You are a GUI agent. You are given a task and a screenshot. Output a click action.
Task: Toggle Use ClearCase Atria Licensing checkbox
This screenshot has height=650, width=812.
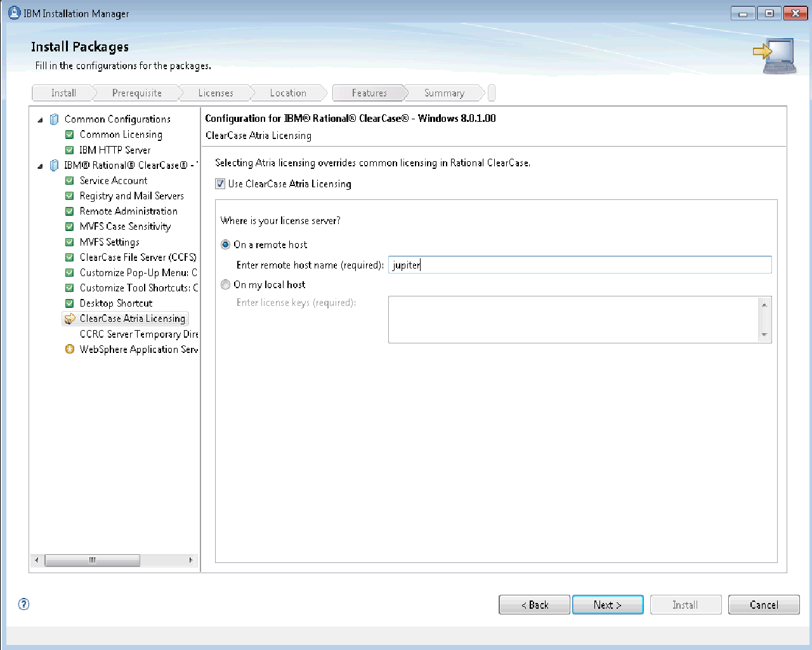(220, 184)
